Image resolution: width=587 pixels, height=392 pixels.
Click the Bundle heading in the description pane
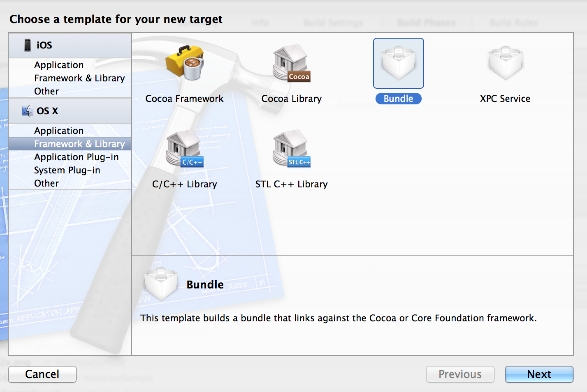[x=205, y=284]
